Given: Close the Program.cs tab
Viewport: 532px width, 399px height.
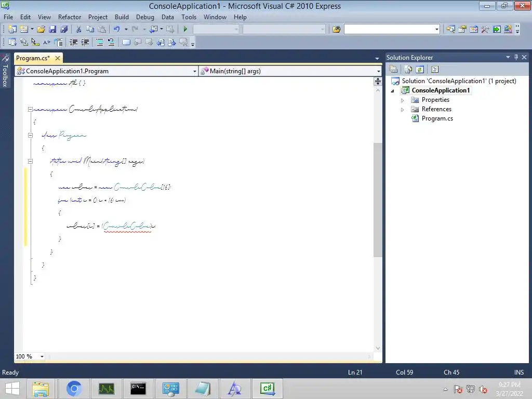Looking at the screenshot, I should click(x=58, y=58).
